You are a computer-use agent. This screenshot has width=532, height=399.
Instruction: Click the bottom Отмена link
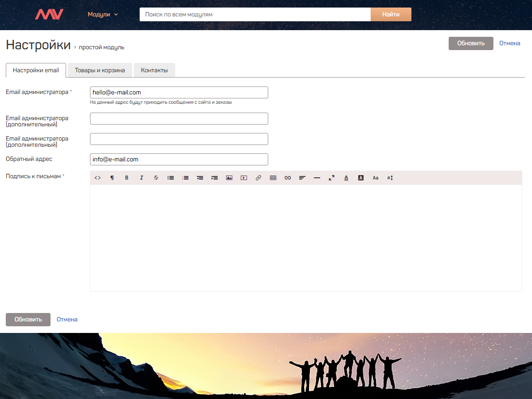tap(67, 319)
